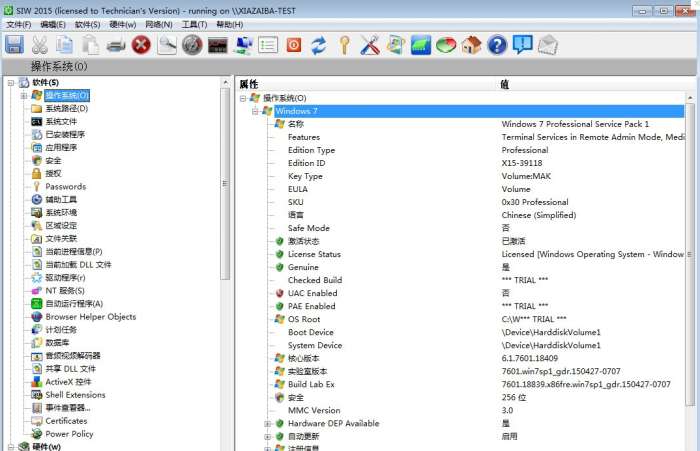Select ActiveX 控件 in the tree
Image resolution: width=700 pixels, height=451 pixels.
(x=68, y=382)
